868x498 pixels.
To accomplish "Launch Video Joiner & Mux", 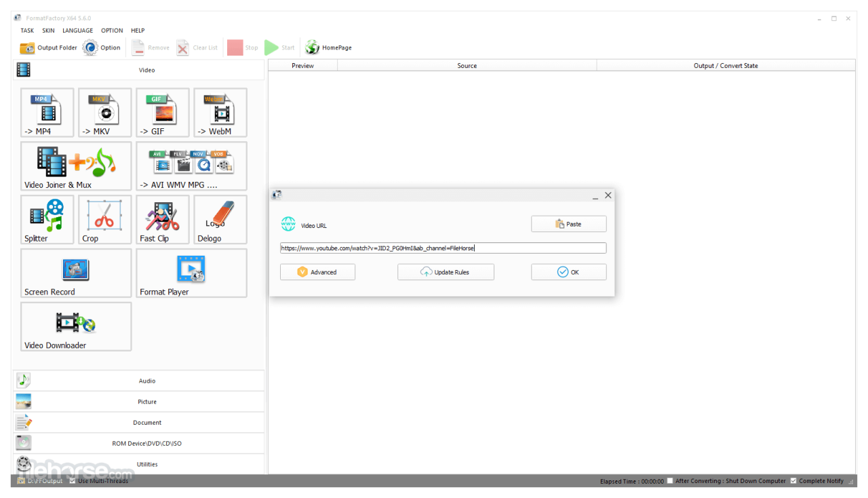I will [x=76, y=166].
